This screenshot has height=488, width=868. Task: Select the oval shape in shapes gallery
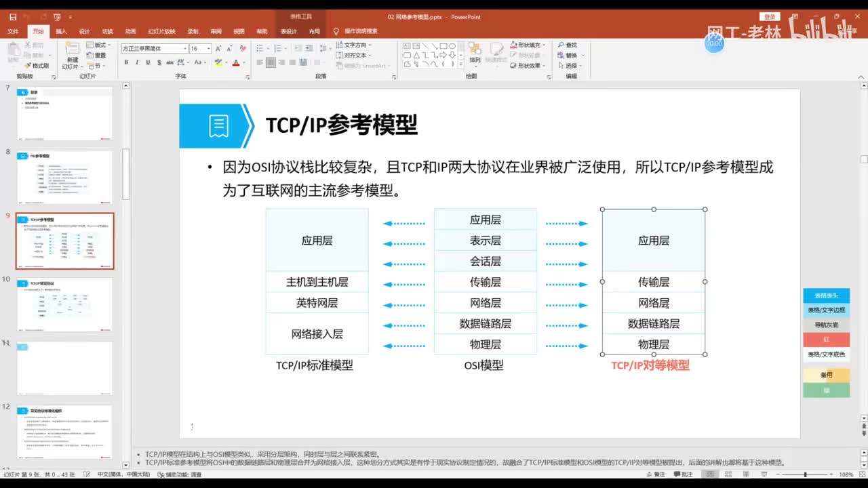[x=452, y=46]
